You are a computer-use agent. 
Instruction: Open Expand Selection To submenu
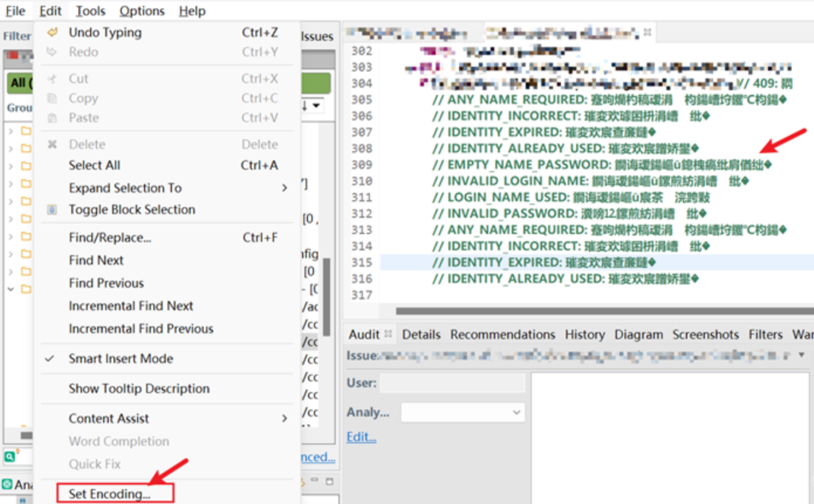coord(167,188)
